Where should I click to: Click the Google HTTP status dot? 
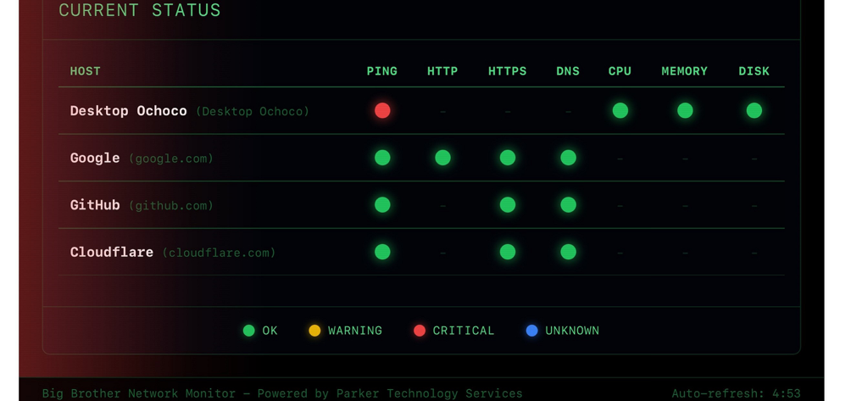click(x=442, y=158)
